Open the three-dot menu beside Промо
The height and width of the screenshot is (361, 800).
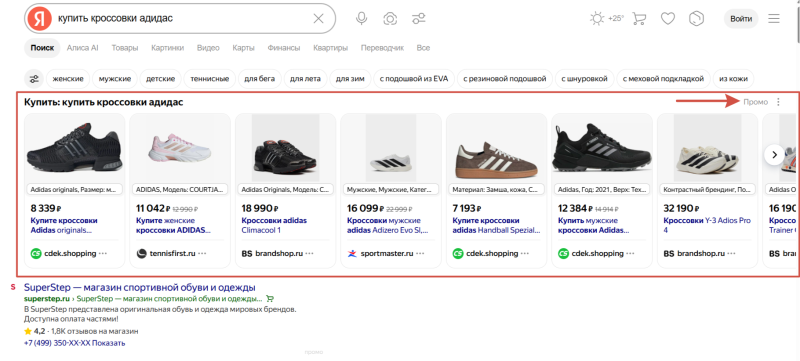point(778,102)
